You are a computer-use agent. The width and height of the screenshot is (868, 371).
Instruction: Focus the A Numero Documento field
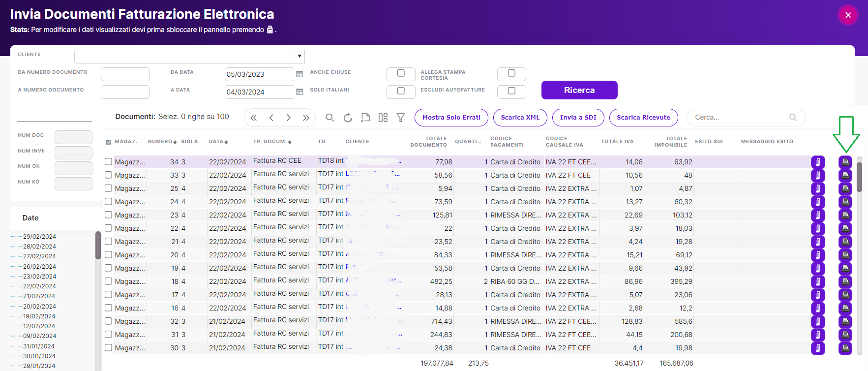point(125,92)
